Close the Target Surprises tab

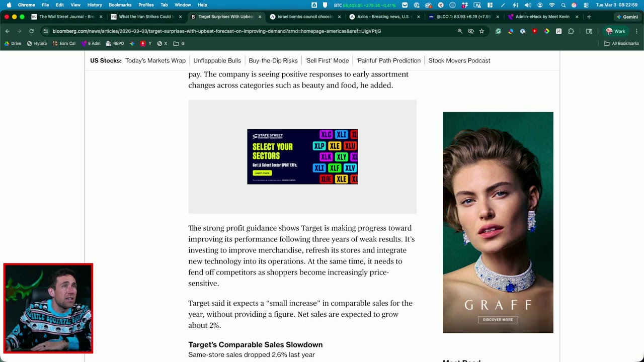[x=260, y=17]
